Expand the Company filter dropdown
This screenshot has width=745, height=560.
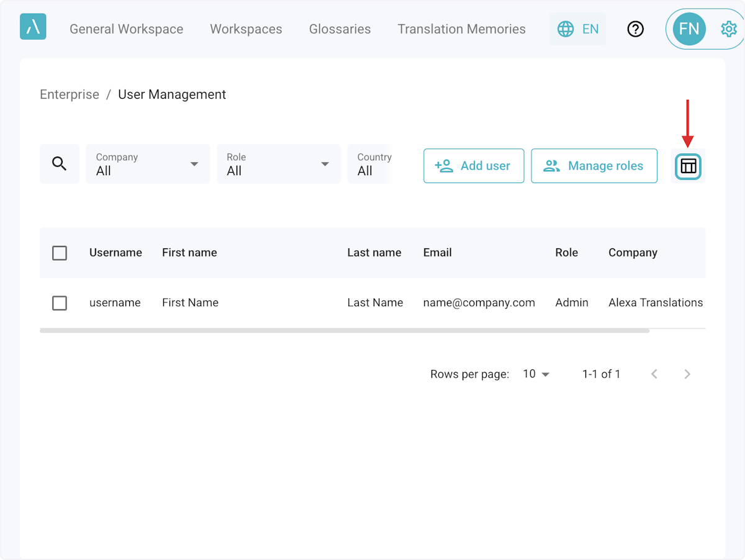148,164
